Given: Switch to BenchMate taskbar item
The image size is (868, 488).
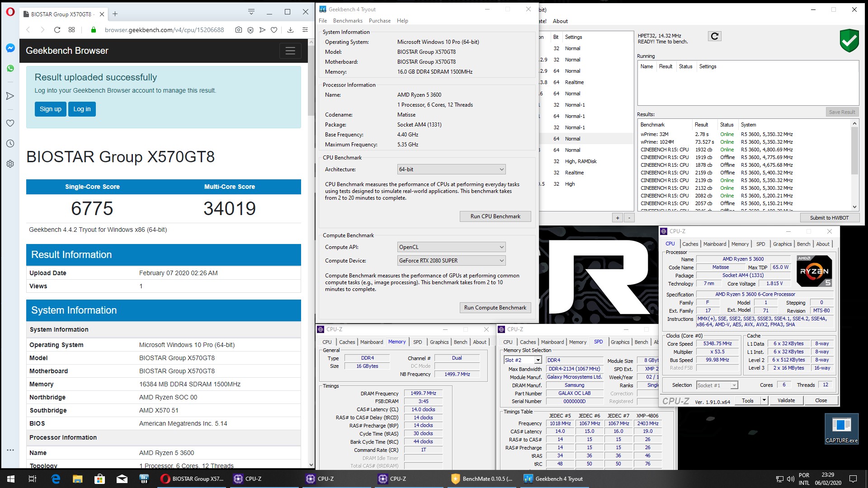Looking at the screenshot, I should (x=483, y=479).
